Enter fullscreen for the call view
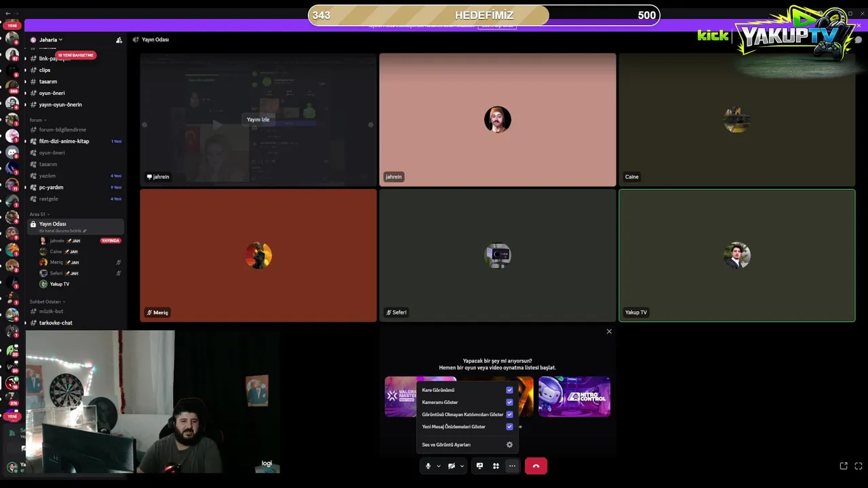868x488 pixels. click(859, 466)
